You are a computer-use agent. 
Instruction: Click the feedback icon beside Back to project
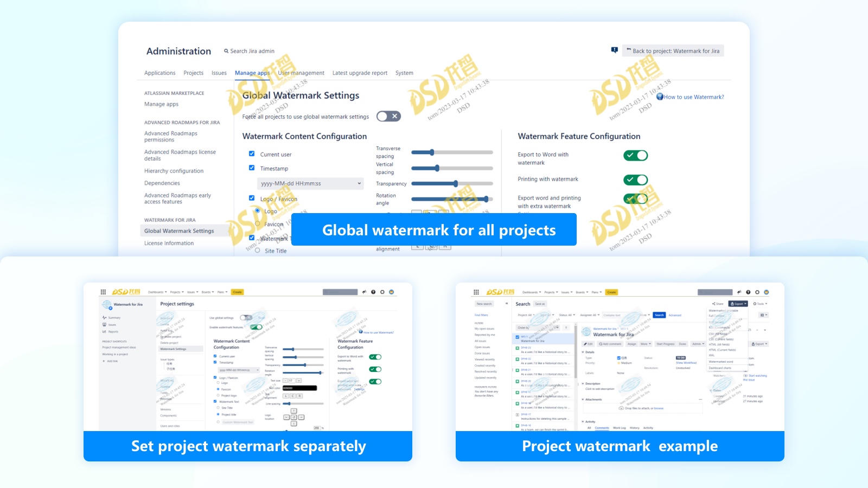point(615,50)
